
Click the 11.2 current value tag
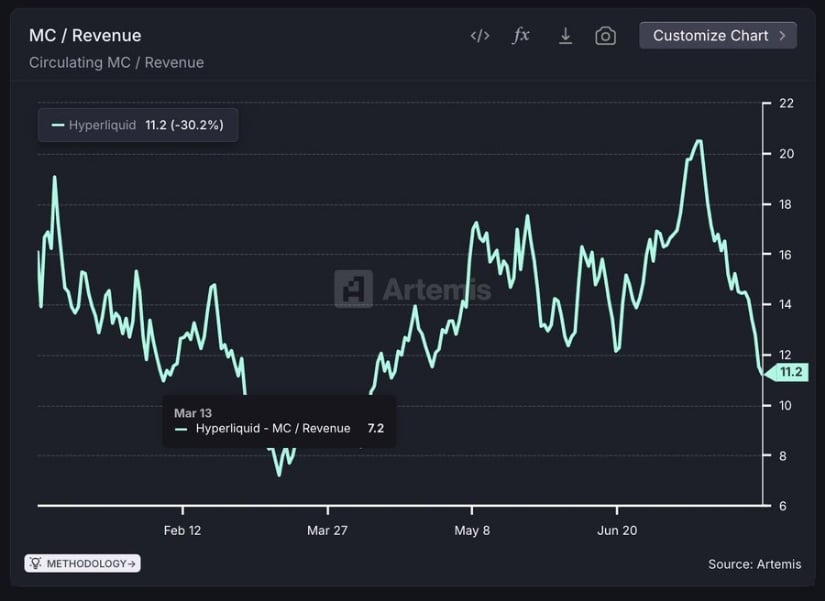789,372
